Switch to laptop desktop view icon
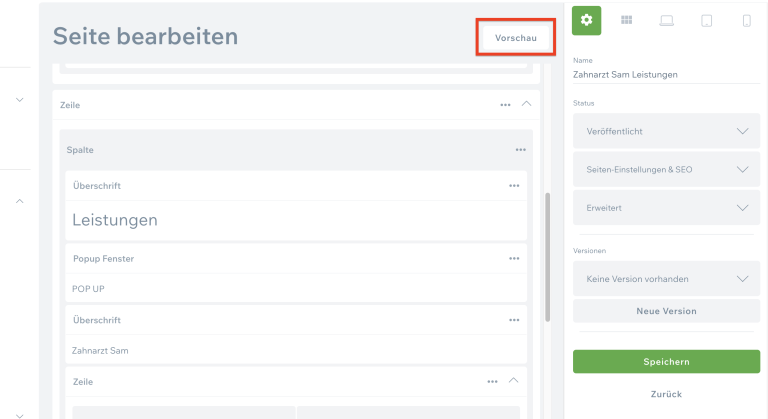This screenshot has height=419, width=768. [x=667, y=20]
